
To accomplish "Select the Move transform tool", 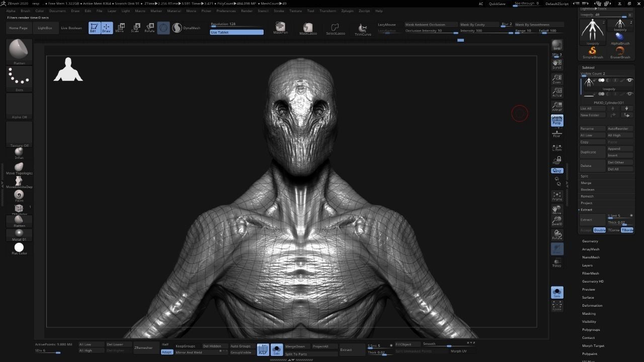I will 120,28.
